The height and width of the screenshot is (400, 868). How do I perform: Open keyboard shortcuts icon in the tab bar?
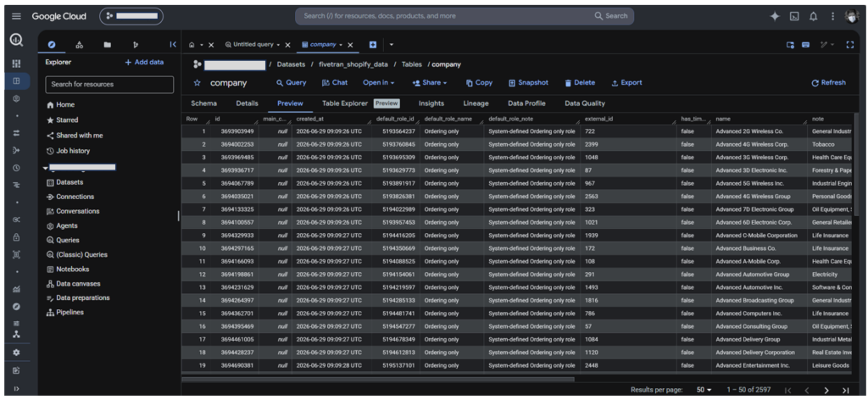point(806,45)
